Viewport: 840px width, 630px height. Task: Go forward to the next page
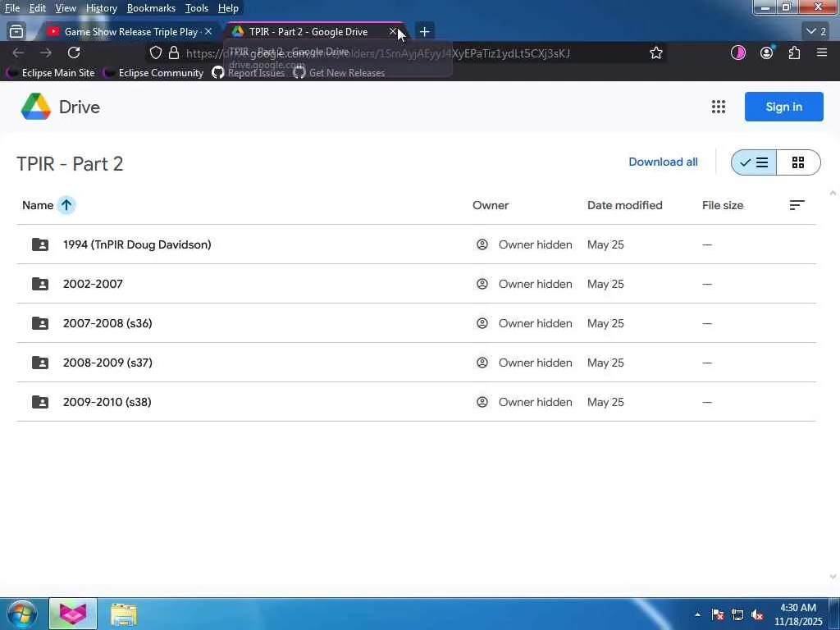pyautogui.click(x=46, y=52)
